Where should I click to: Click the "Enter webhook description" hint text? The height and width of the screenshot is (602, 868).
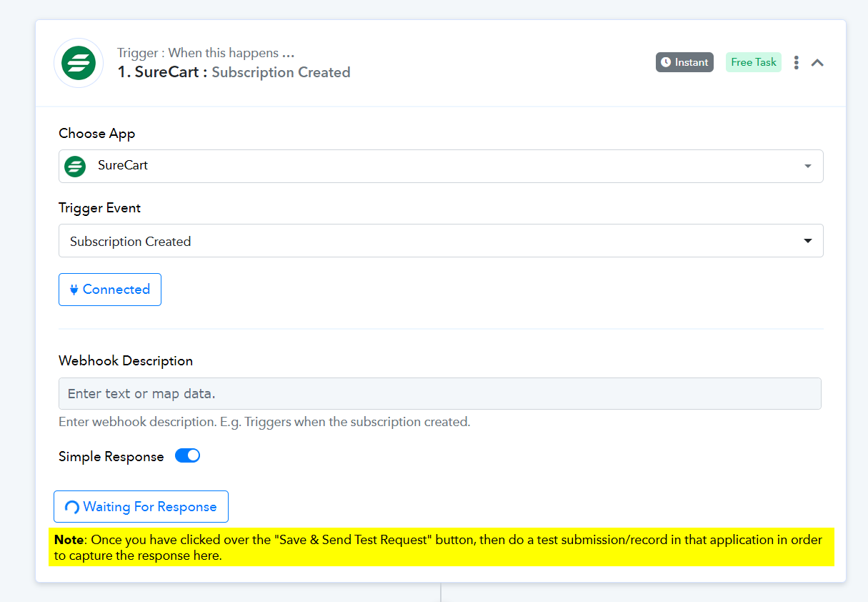click(x=264, y=422)
